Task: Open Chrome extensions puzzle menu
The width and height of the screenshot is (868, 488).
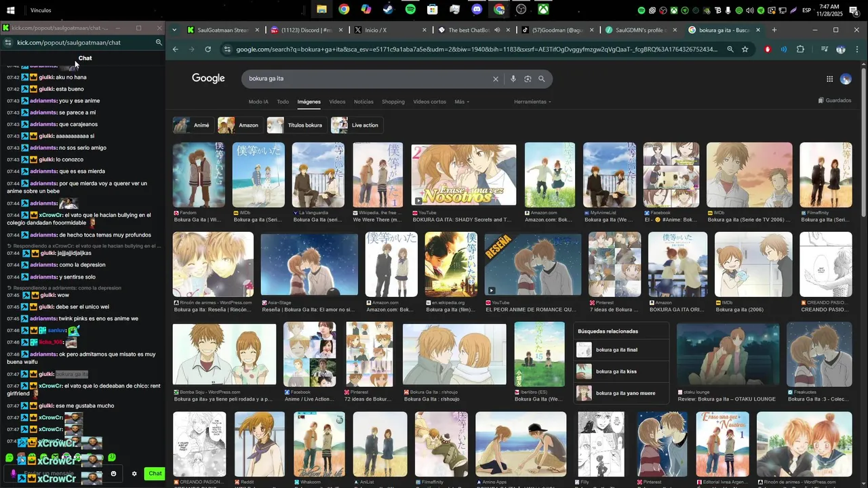Action: (x=800, y=49)
